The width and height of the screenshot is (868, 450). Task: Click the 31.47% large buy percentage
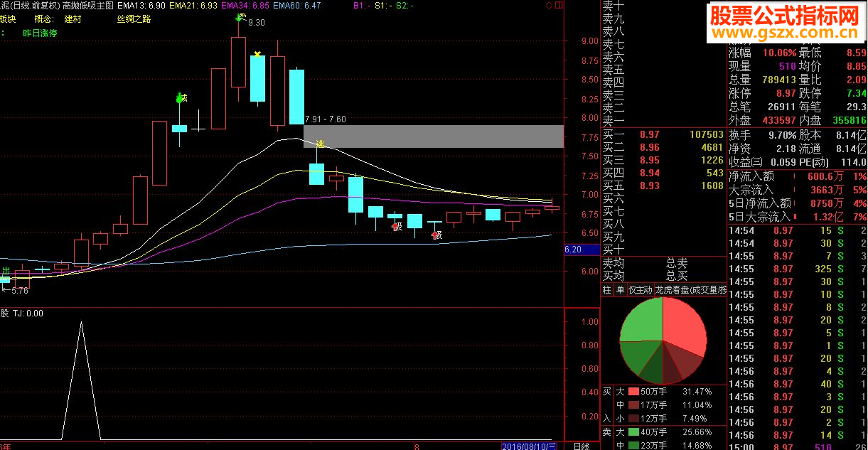point(697,392)
